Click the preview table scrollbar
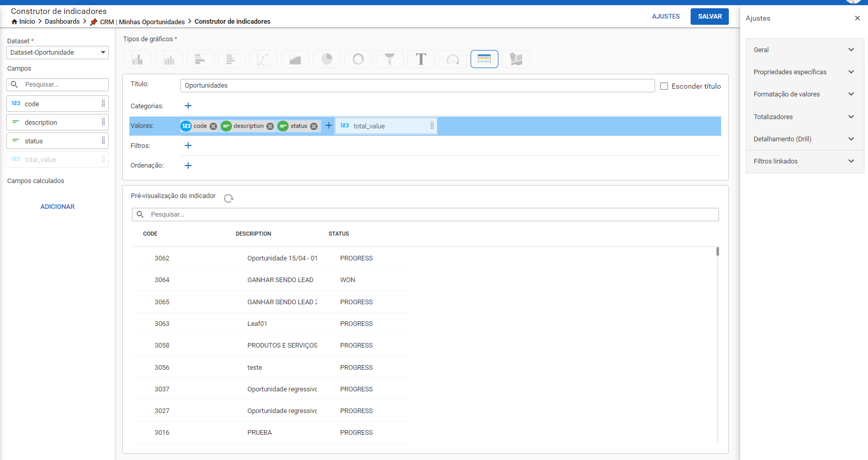This screenshot has height=460, width=868. pyautogui.click(x=717, y=251)
